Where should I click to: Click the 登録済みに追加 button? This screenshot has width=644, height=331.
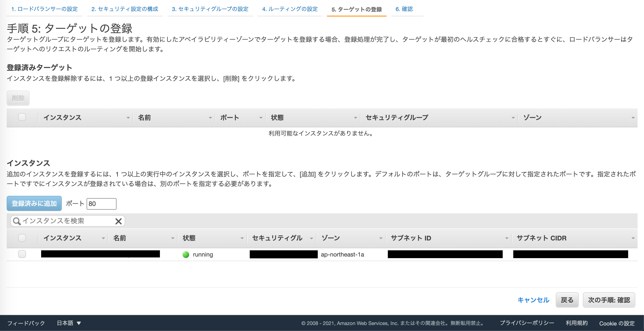[34, 203]
